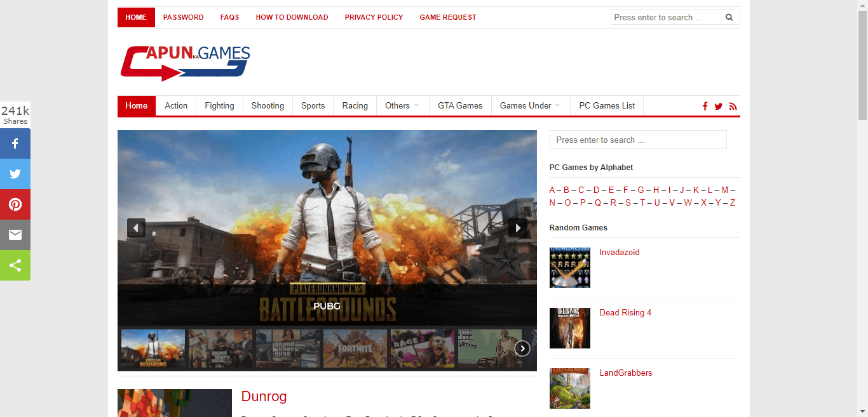Open the RSS feed icon in navbar
The image size is (868, 417).
(733, 107)
